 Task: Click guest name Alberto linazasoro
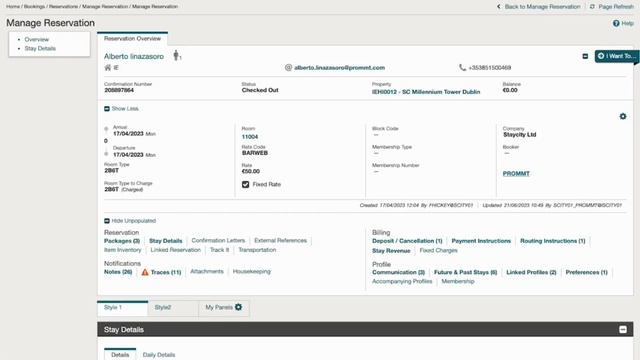(x=134, y=56)
